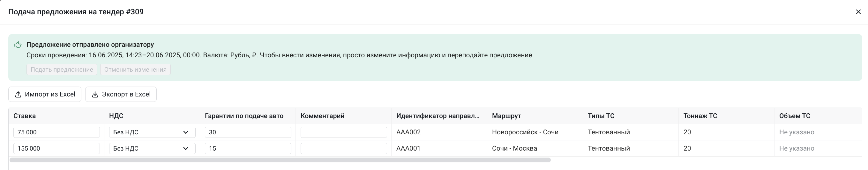Click the upload icon on Импорт из Excel
This screenshot has height=170, width=868.
pos(18,95)
